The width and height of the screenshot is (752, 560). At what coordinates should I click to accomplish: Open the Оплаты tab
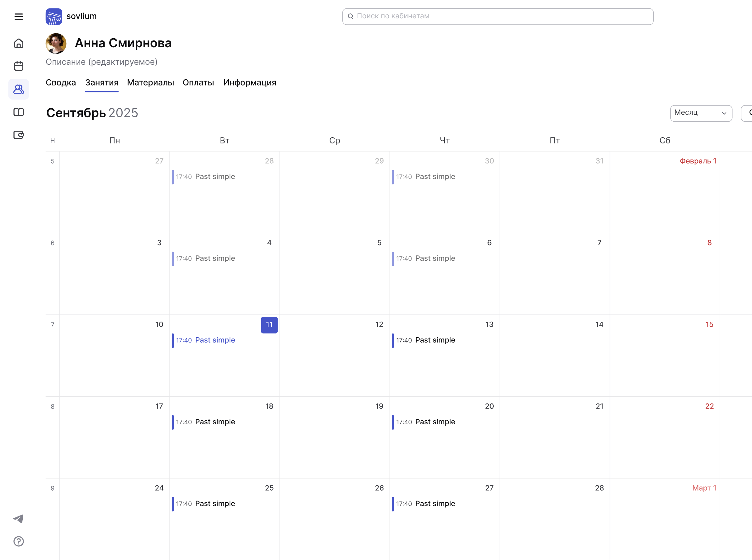pyautogui.click(x=198, y=83)
